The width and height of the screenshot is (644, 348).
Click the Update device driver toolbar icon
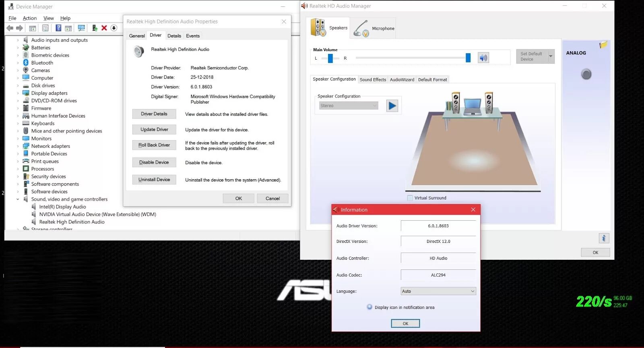(x=95, y=28)
